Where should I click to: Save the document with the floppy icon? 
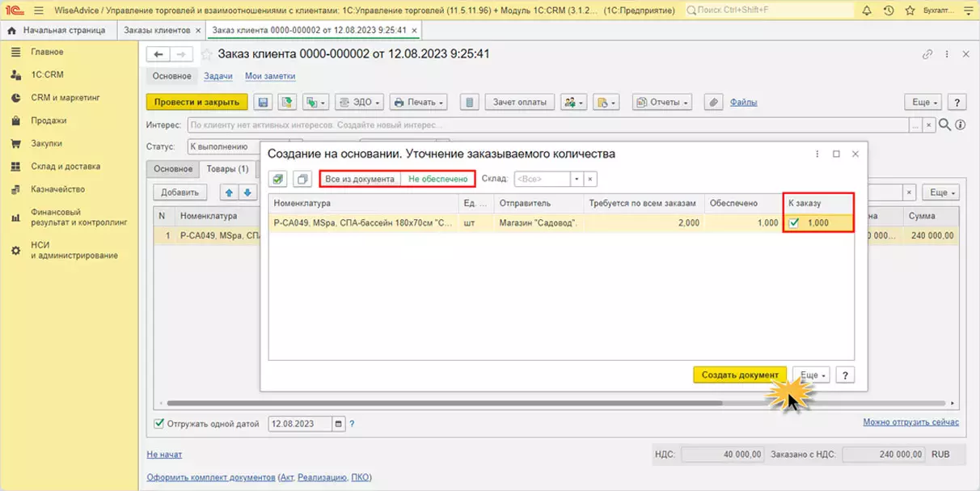[x=262, y=103]
